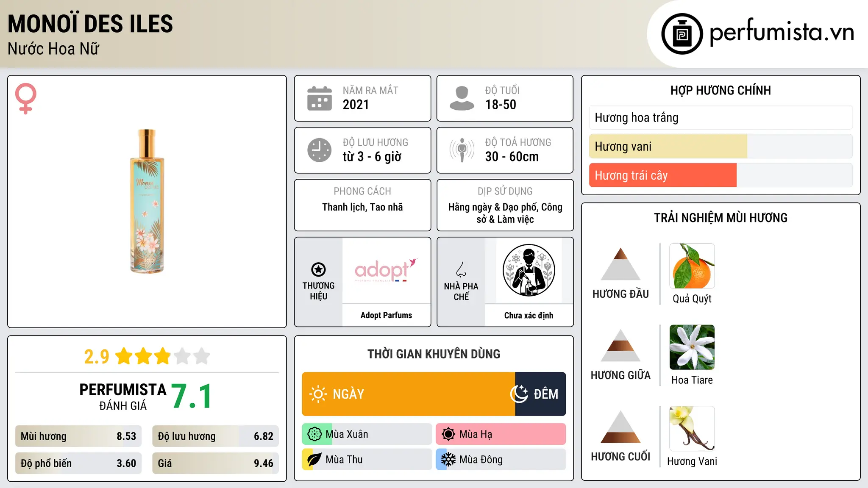Click the Mùa Xuân season bar
The width and height of the screenshot is (868, 488).
point(367,434)
